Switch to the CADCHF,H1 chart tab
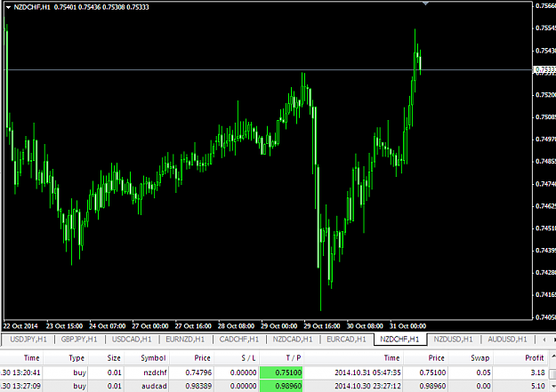 click(x=239, y=340)
